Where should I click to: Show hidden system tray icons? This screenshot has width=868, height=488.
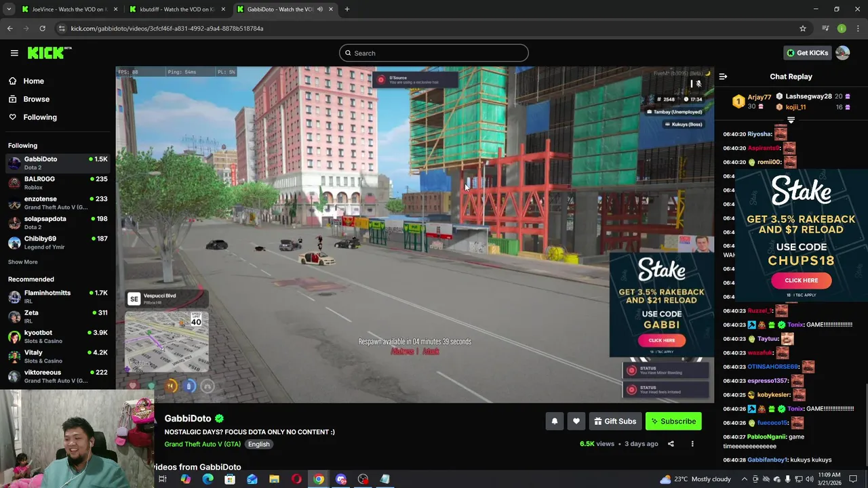[744, 479]
